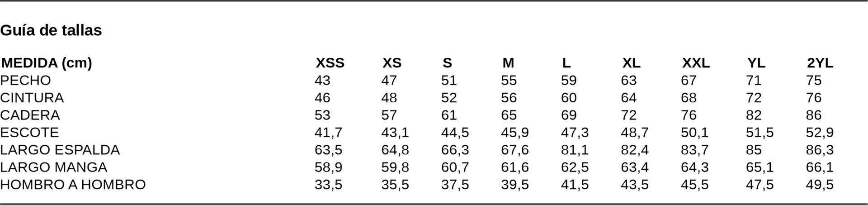Click the XSS size column header
Image resolution: width=868 pixels, height=205 pixels.
[x=330, y=63]
